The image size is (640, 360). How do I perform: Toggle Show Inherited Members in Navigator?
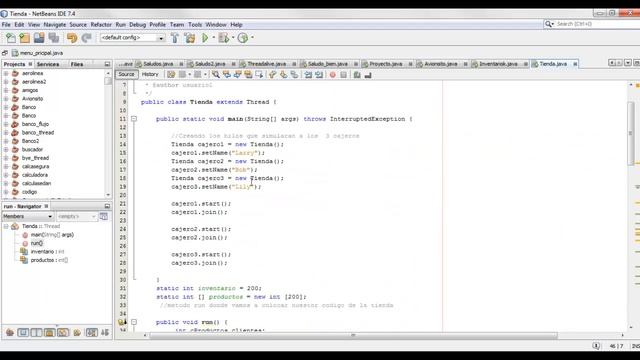[10, 333]
